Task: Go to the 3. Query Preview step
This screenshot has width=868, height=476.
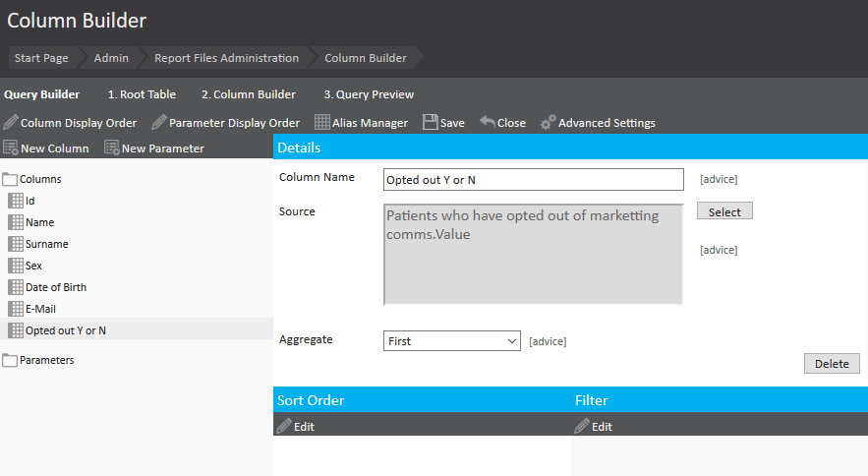Action: 369,94
